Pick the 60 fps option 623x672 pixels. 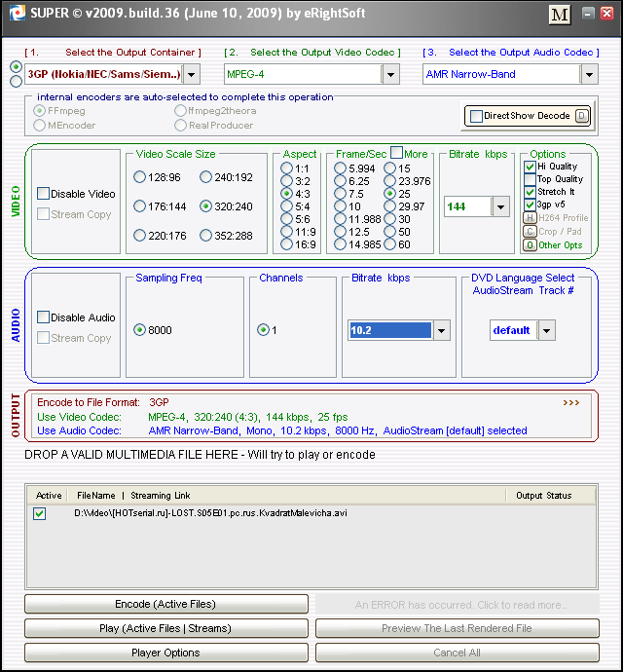point(390,244)
